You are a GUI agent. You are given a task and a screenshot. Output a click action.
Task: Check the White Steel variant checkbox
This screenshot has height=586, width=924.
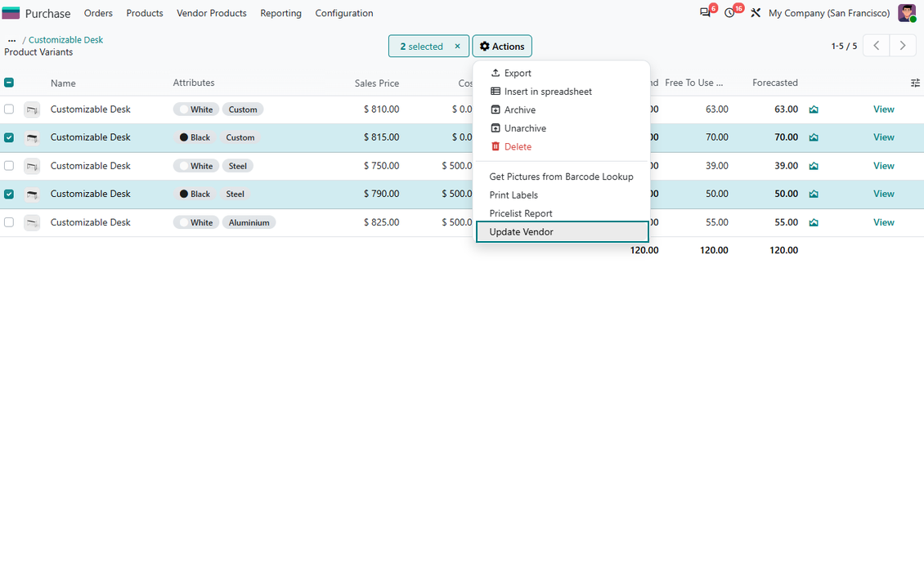(9, 165)
